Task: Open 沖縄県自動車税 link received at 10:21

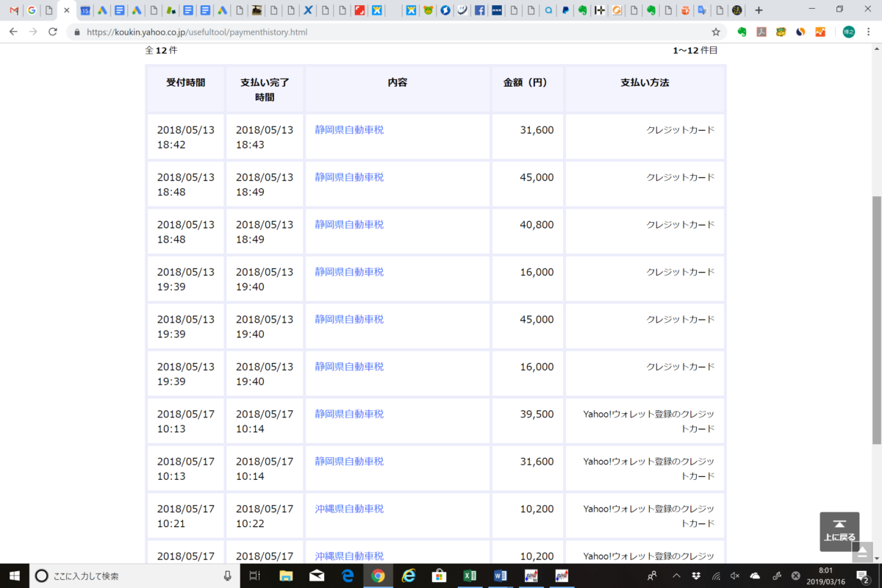Action: tap(349, 509)
